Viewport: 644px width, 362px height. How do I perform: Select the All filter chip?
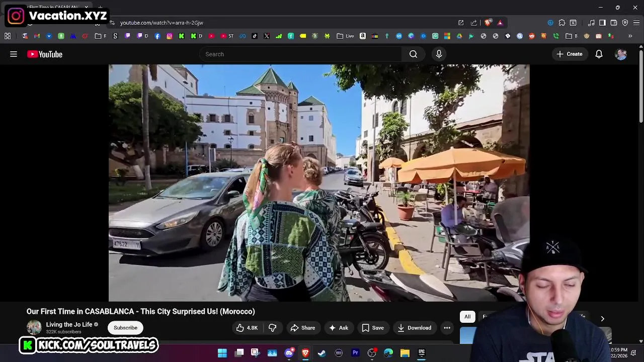pyautogui.click(x=467, y=317)
